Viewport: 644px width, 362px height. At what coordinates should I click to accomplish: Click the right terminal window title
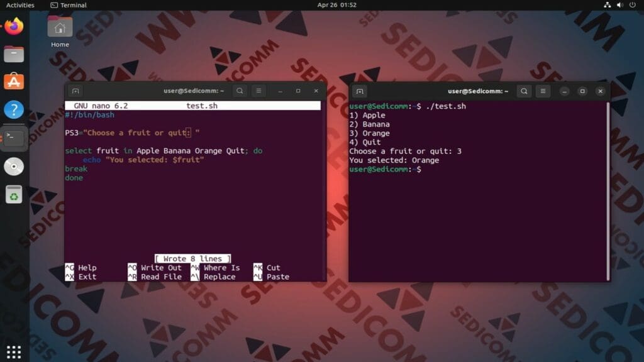coord(478,91)
